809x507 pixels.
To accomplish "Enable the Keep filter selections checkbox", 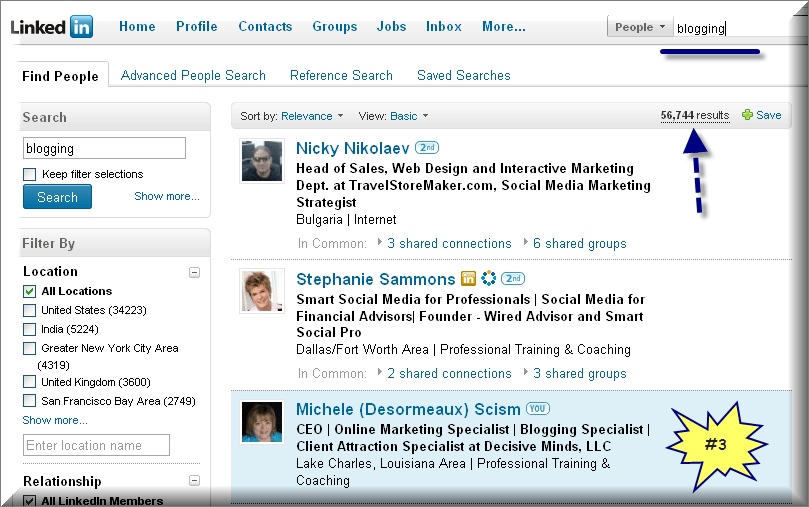I will click(29, 174).
